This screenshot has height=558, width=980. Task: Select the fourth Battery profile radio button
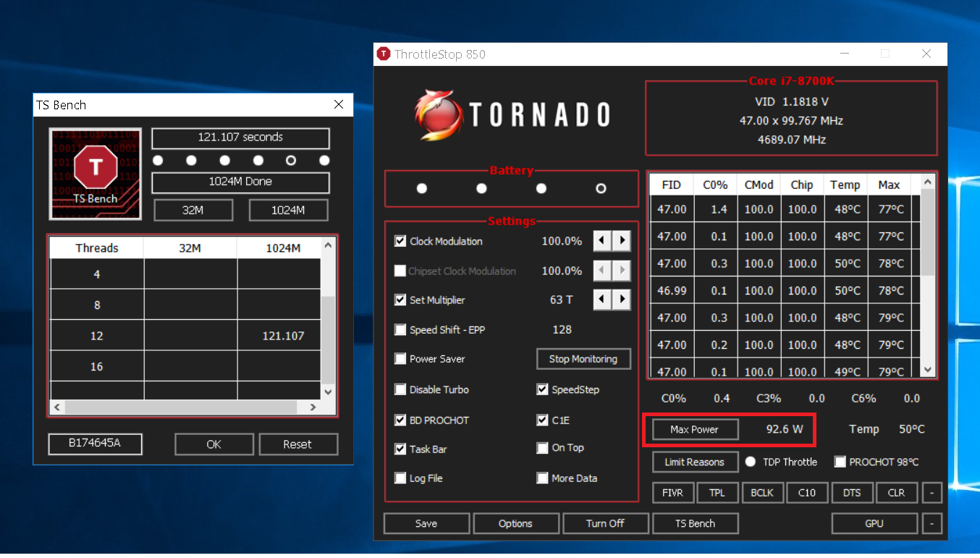coord(601,188)
